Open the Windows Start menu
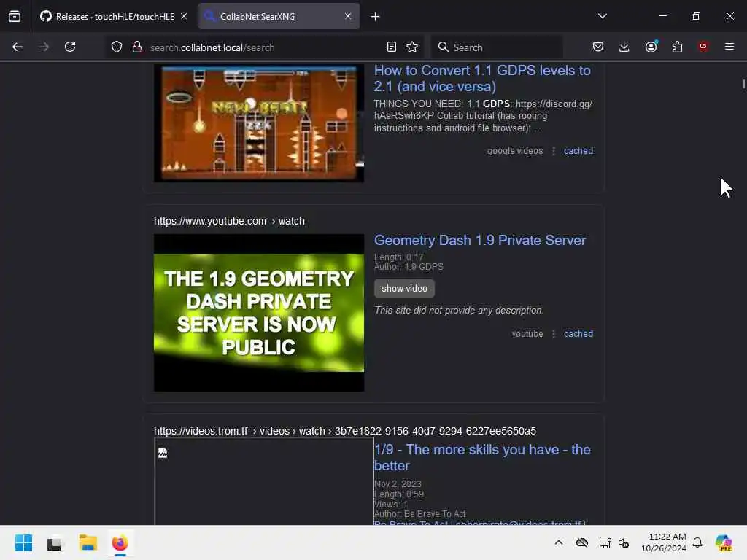Screen dimensions: 747x560 [x=24, y=542]
